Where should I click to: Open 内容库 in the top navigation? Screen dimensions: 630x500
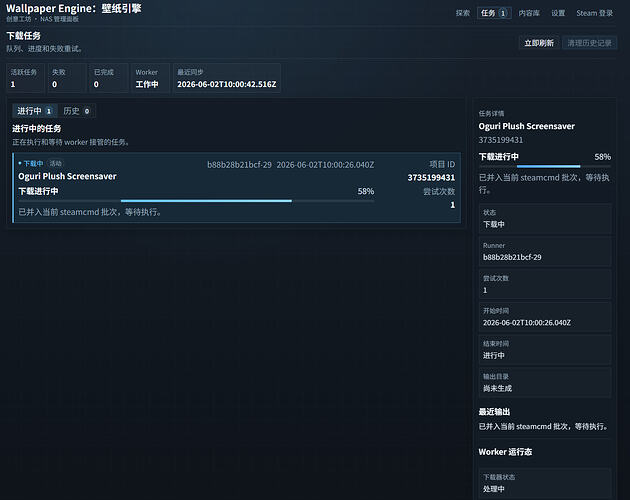[x=529, y=13]
